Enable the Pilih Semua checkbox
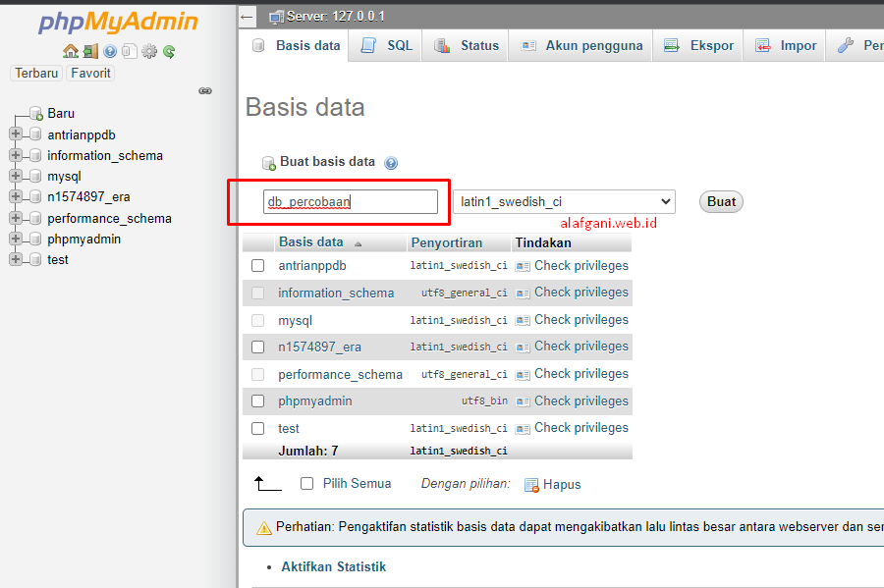 (x=307, y=483)
